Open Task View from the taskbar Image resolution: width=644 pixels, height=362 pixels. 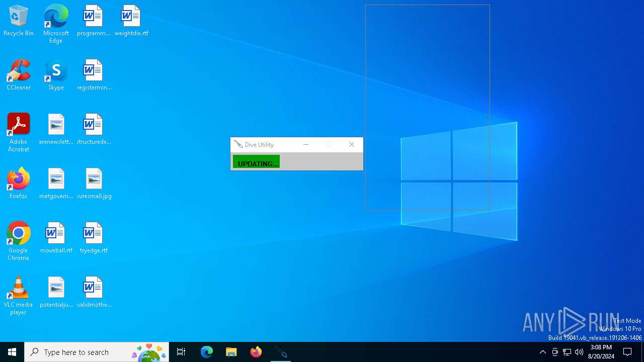181,352
